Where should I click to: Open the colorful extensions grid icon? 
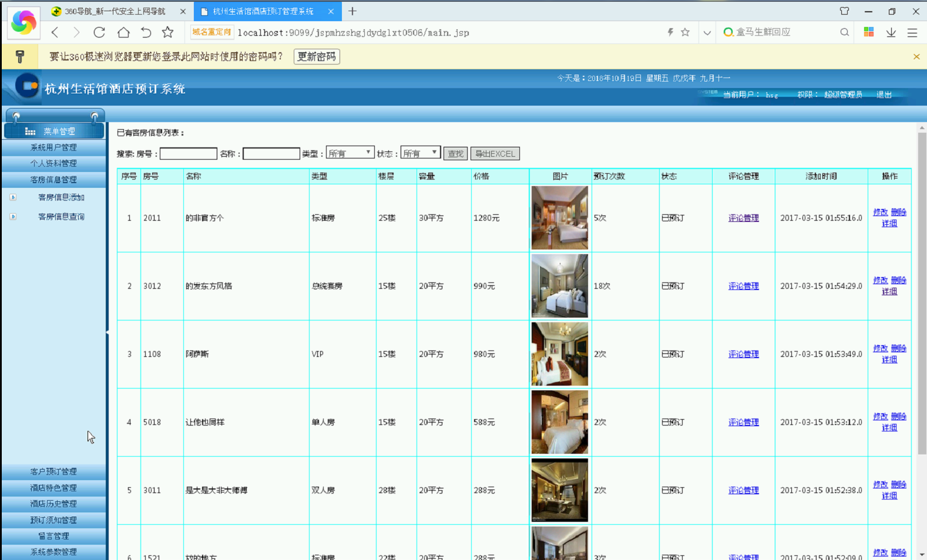[869, 32]
